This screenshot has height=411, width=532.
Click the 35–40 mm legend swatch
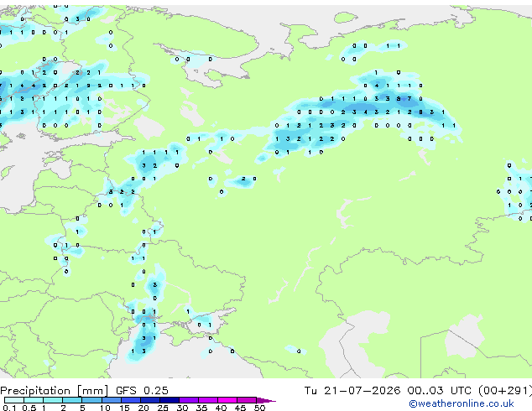(x=208, y=400)
